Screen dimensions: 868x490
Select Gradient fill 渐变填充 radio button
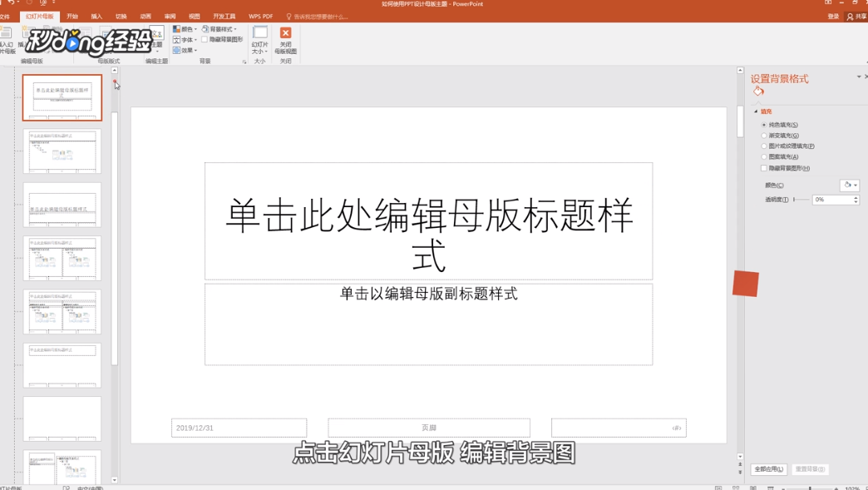tap(764, 136)
